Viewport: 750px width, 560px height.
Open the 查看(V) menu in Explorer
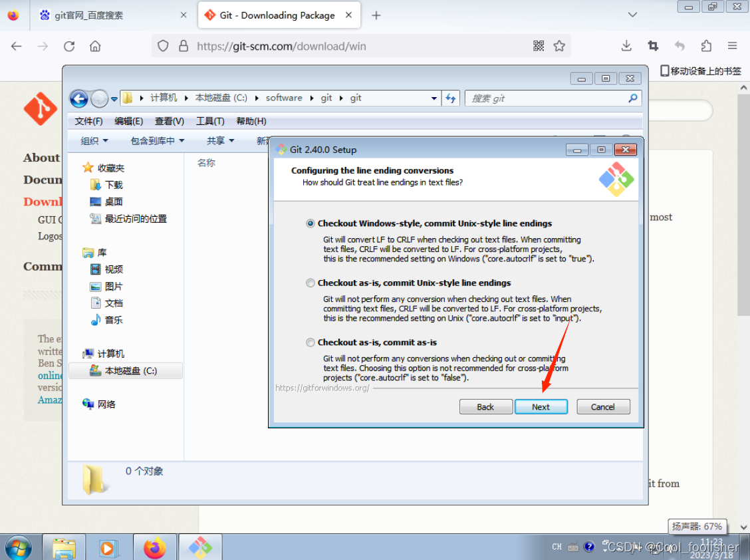170,121
